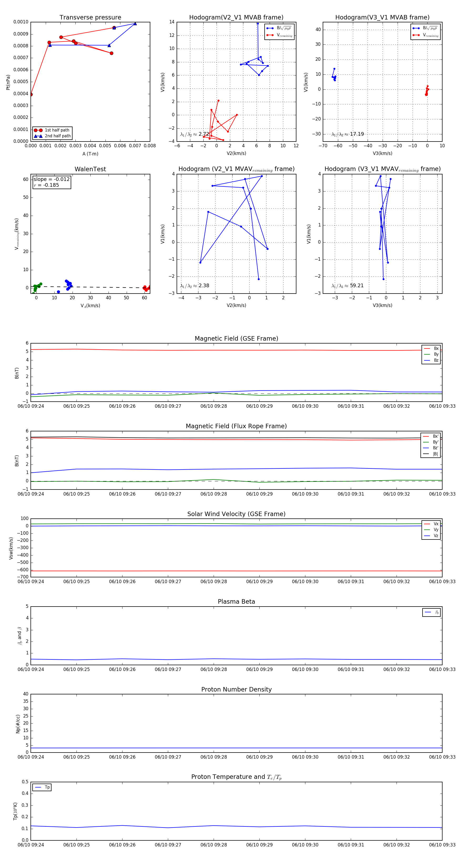Click the 'Hodogram(V2_V1 MVAB frame)' title

(x=236, y=18)
